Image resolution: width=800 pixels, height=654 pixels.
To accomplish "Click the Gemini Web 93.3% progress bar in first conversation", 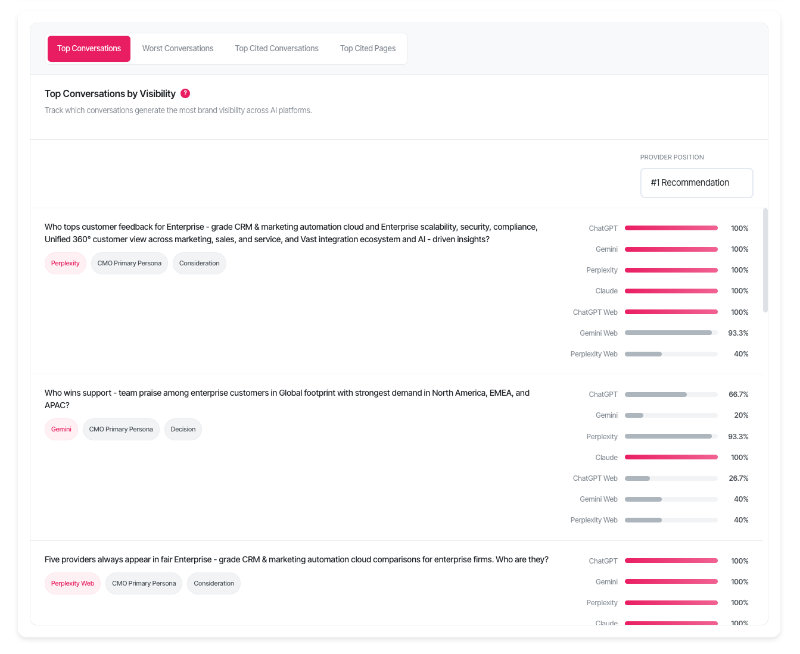I will 671,333.
